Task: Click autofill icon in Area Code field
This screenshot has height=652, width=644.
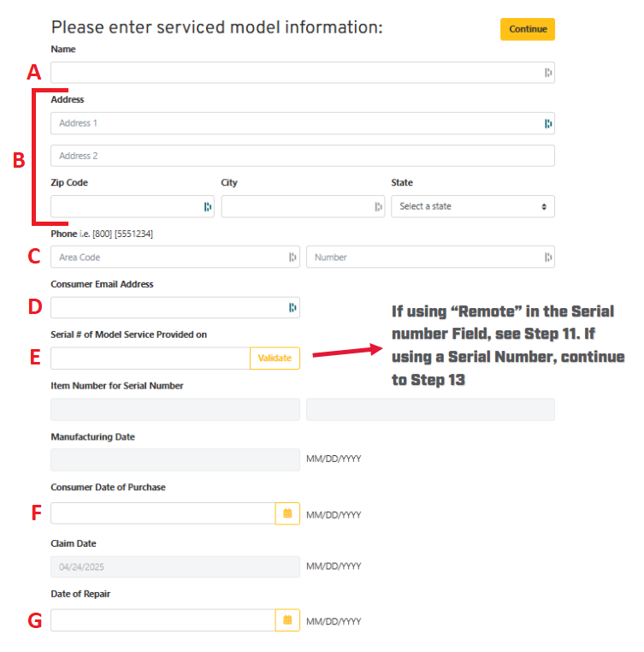Action: click(292, 258)
